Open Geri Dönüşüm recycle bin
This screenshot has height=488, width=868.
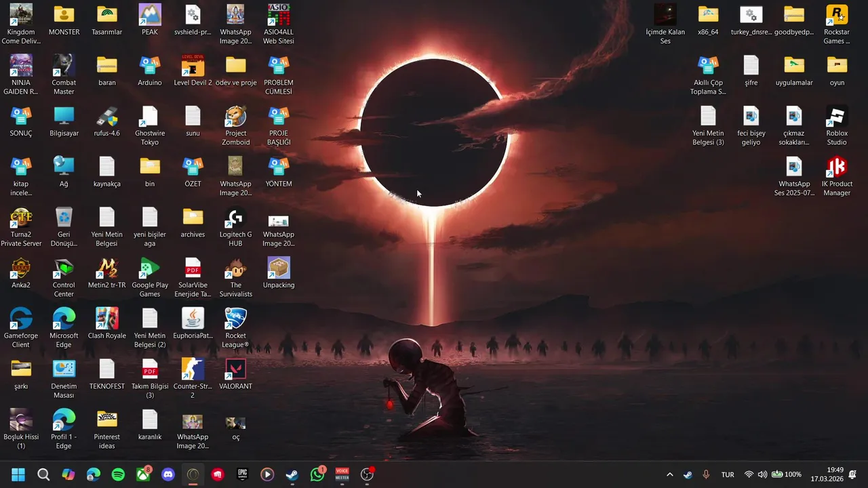coord(64,227)
